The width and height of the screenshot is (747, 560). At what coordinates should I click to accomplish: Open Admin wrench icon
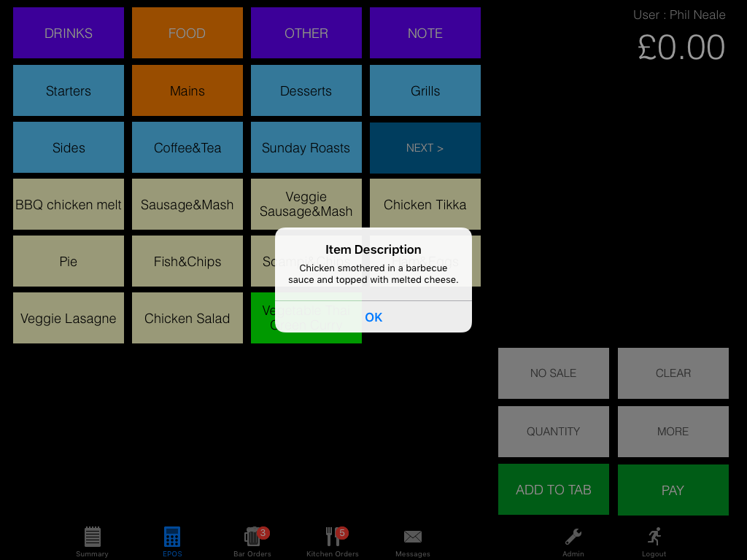[x=573, y=537]
